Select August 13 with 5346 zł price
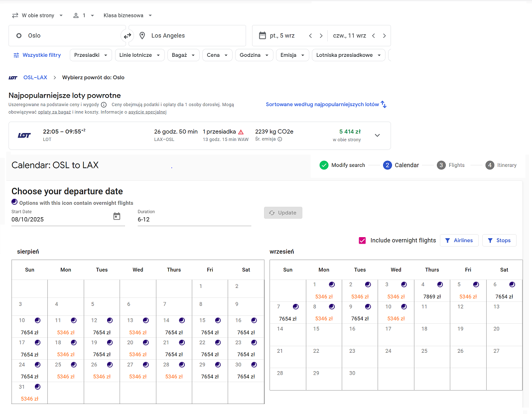 click(138, 326)
